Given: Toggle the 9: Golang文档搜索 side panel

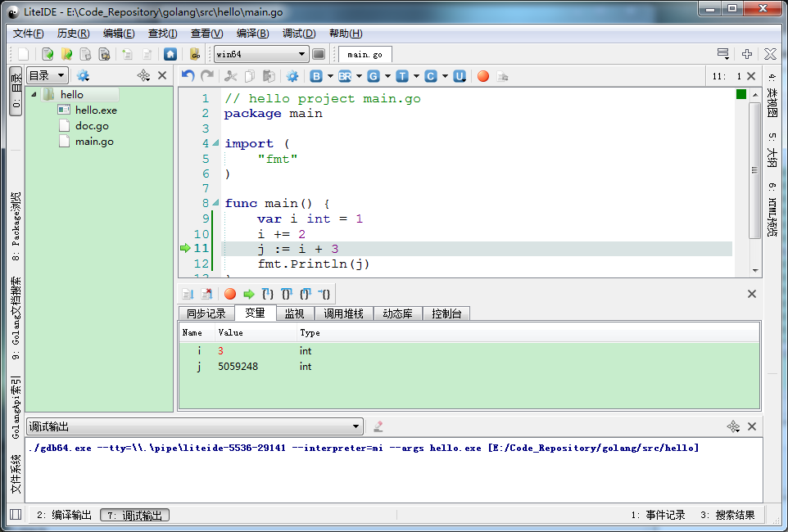Looking at the screenshot, I should (x=16, y=318).
